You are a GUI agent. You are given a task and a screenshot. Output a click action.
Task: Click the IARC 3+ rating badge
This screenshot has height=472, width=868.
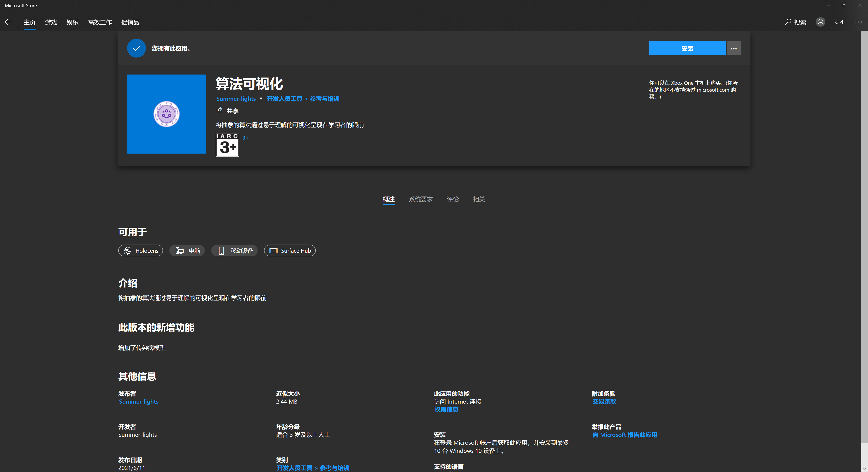(227, 145)
